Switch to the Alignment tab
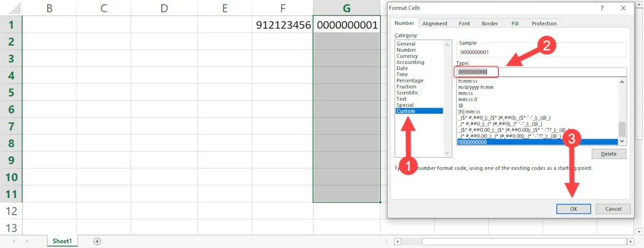The width and height of the screenshot is (644, 248). [435, 24]
